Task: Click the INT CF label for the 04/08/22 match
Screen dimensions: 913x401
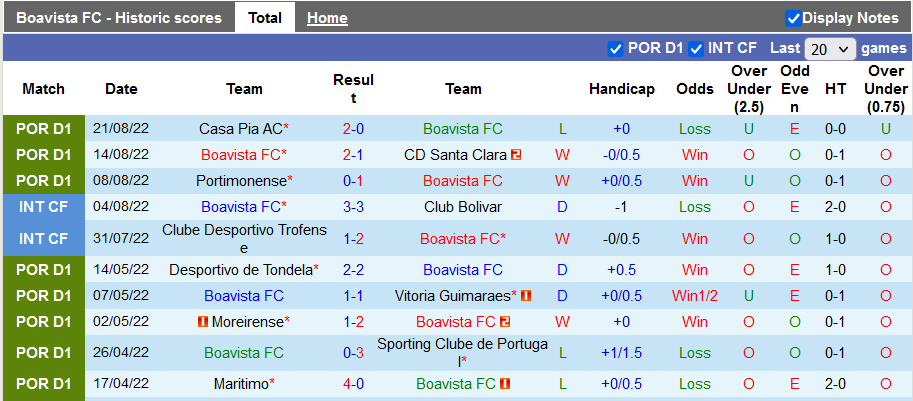Action: pyautogui.click(x=44, y=207)
